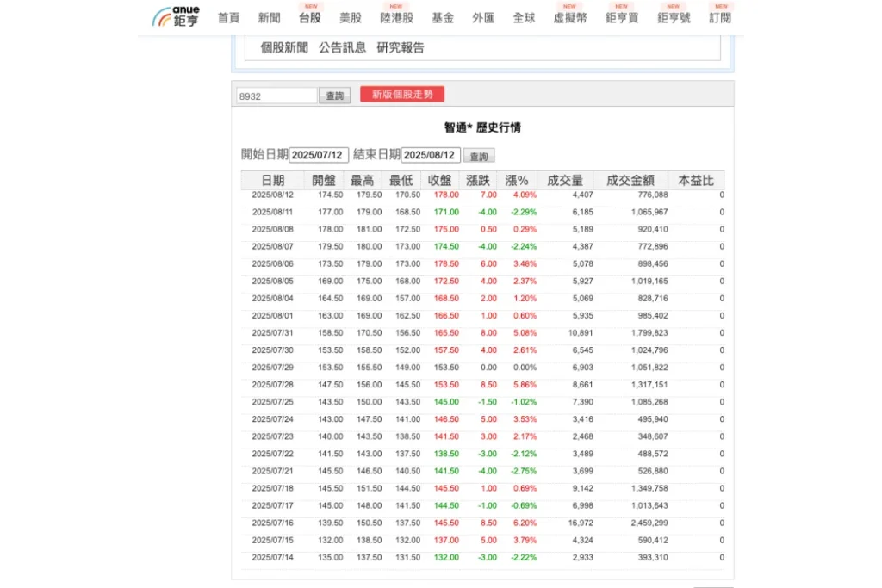882x588 pixels.
Task: Open the 虛擬幣 nav item
Action: tap(570, 18)
